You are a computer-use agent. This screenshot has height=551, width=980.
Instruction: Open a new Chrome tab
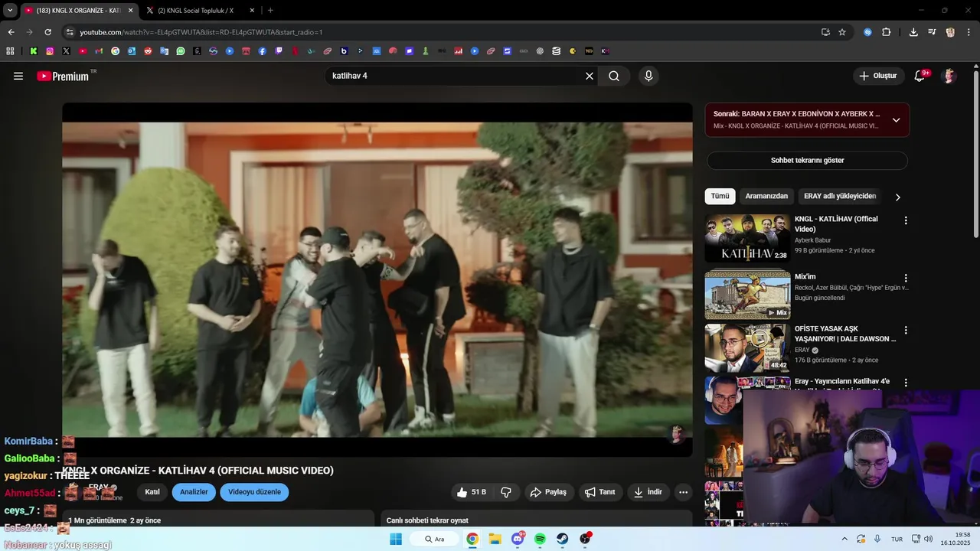pyautogui.click(x=270, y=10)
